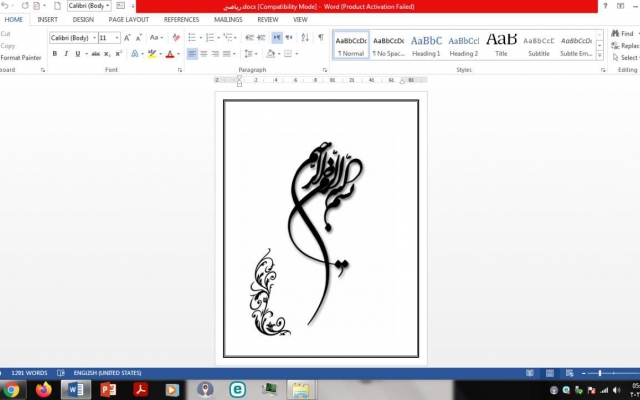The height and width of the screenshot is (400, 640).
Task: Expand the Styles gallery more arrow
Action: [600, 55]
